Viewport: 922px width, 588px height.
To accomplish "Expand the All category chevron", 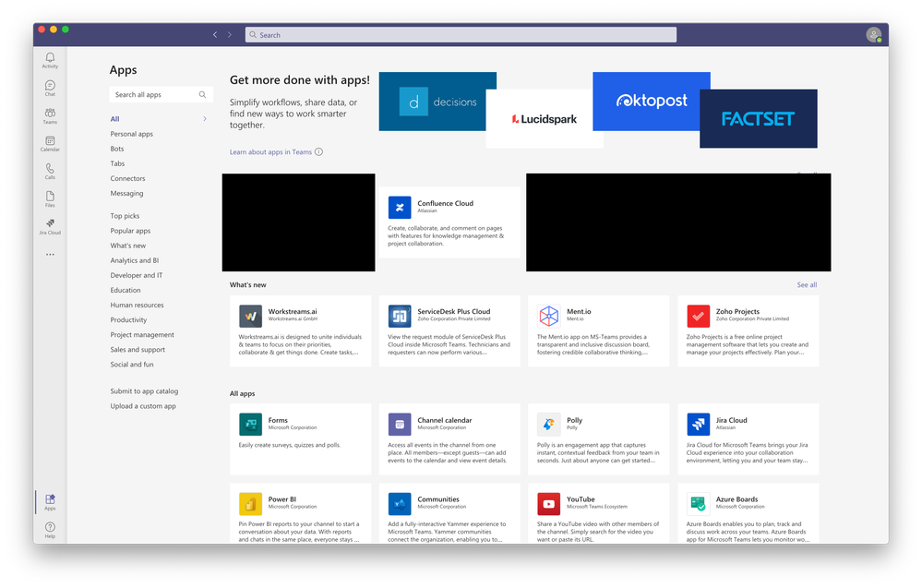I will pyautogui.click(x=205, y=119).
